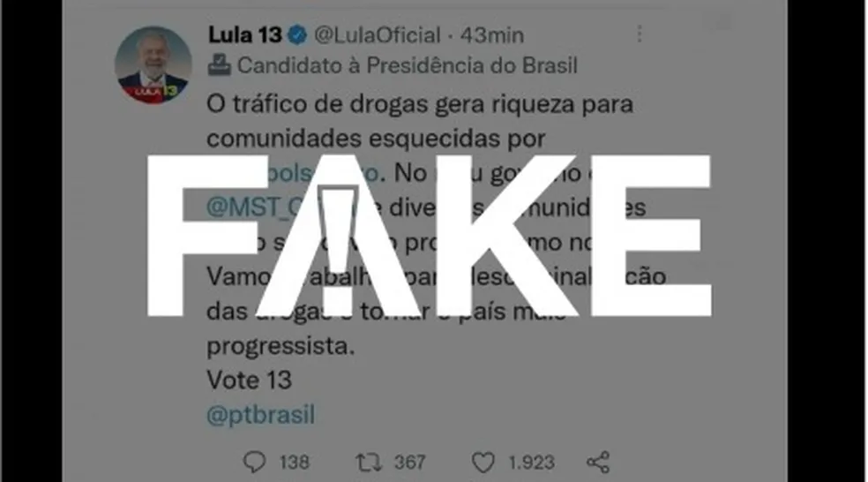Click the reply speech bubble icon
Image resolution: width=868 pixels, height=482 pixels.
click(255, 462)
